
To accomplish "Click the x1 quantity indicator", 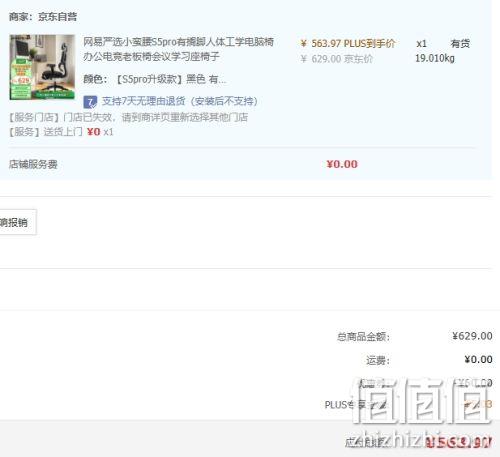I will coord(421,44).
